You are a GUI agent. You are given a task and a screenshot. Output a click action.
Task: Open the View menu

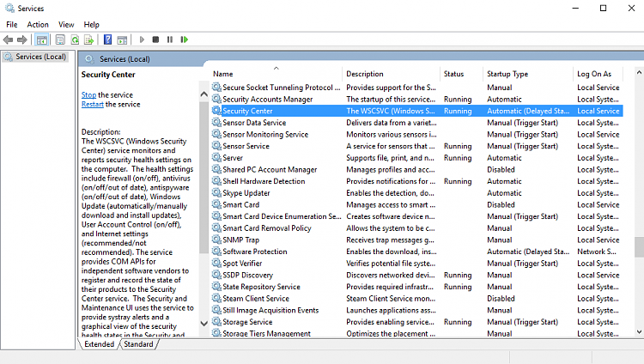click(66, 25)
